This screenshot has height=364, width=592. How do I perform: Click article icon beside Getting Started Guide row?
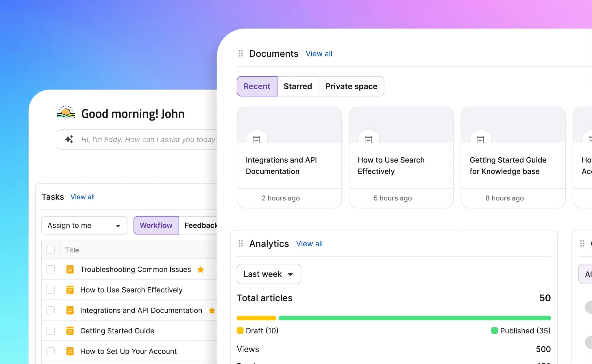[70, 331]
